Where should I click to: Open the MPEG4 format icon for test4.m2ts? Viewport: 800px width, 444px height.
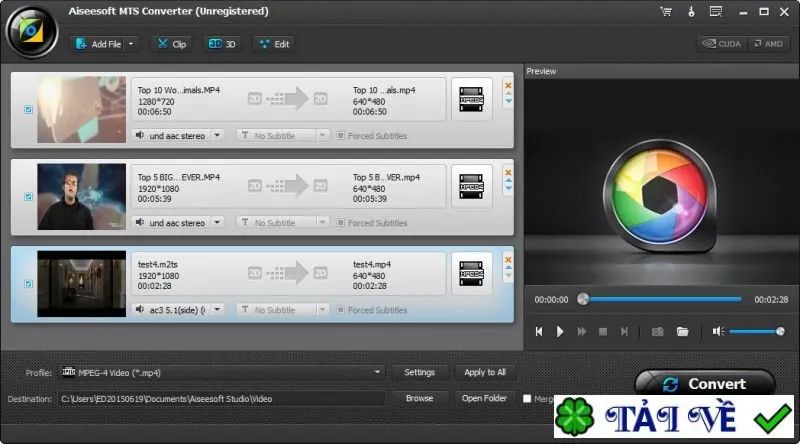pos(471,274)
